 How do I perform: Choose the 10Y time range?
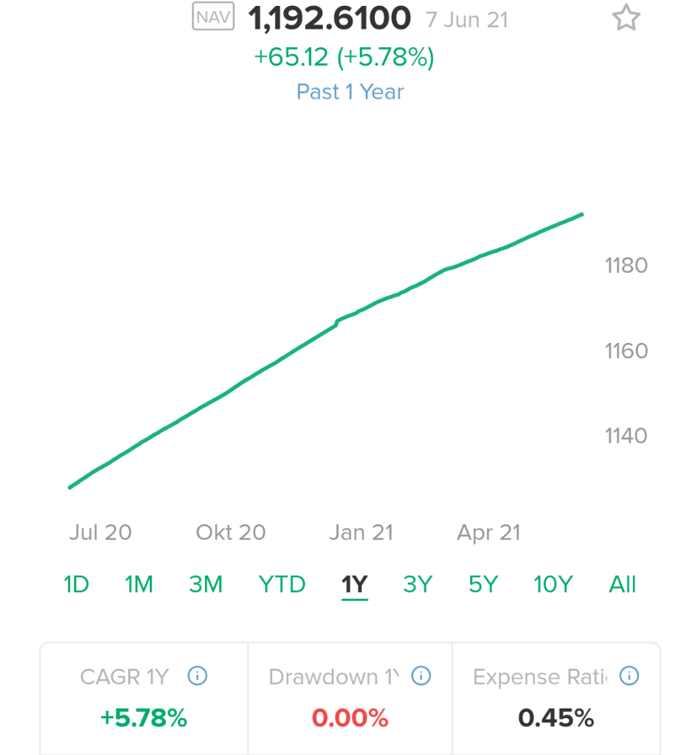point(553,585)
